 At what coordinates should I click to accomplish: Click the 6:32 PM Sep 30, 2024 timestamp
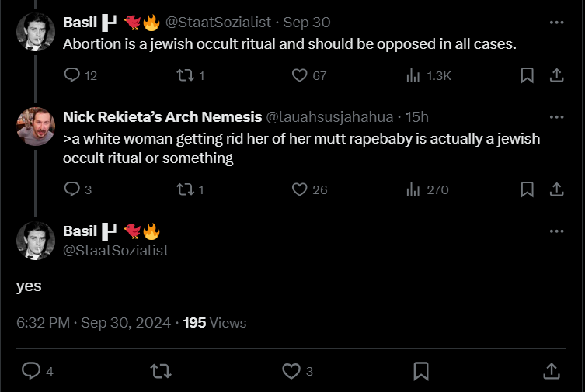tap(93, 323)
